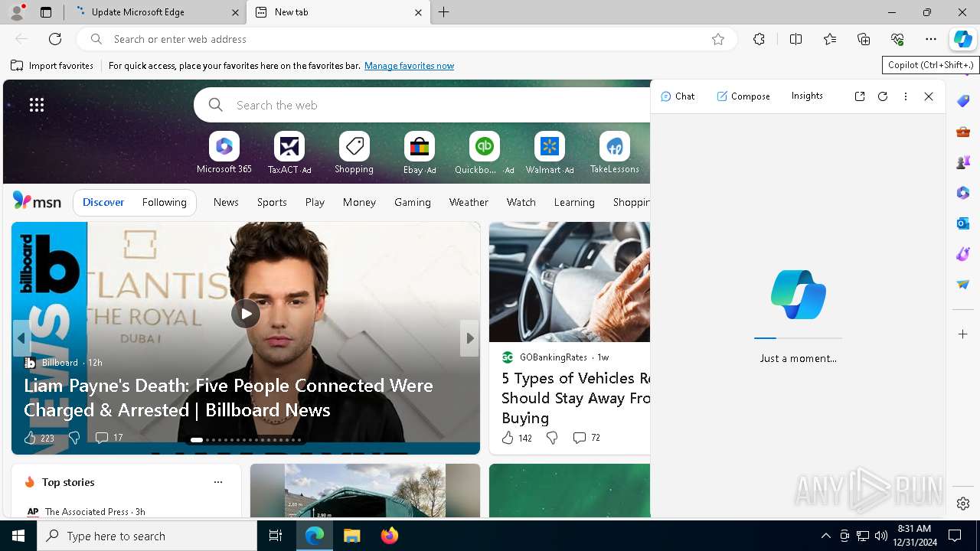Image resolution: width=980 pixels, height=551 pixels.
Task: Open Settings and more menu
Action: (x=931, y=39)
